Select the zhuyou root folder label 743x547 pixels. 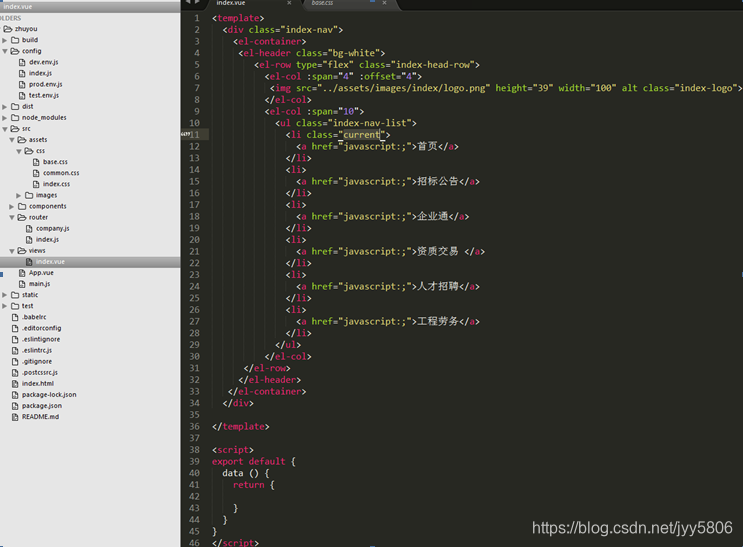click(26, 29)
